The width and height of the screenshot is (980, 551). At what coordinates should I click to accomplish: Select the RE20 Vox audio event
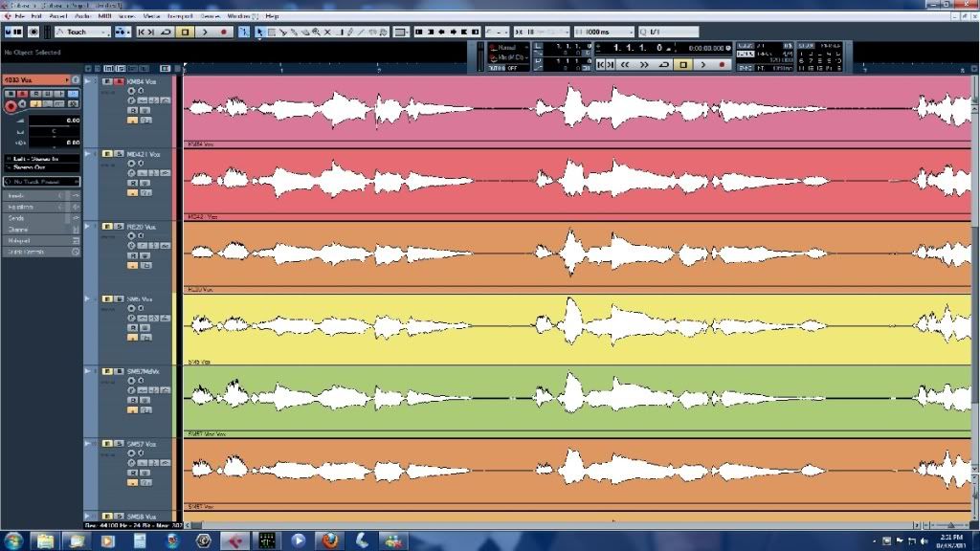pyautogui.click(x=577, y=257)
